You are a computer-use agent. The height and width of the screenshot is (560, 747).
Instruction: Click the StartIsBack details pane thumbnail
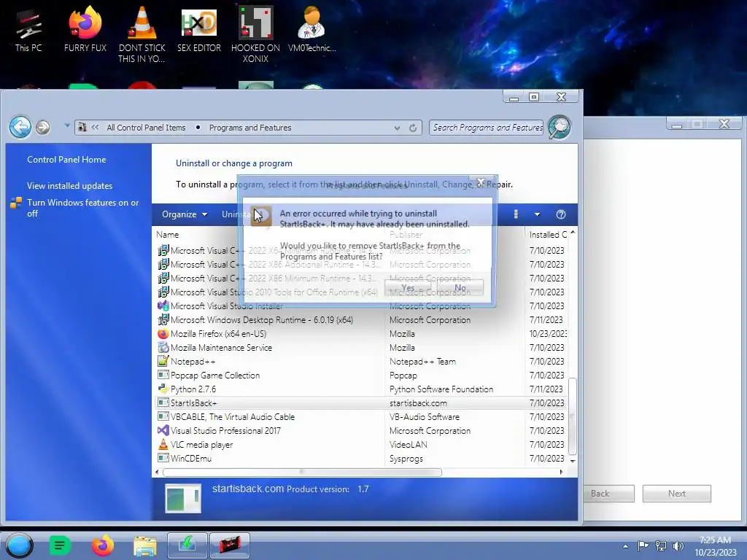(x=183, y=499)
